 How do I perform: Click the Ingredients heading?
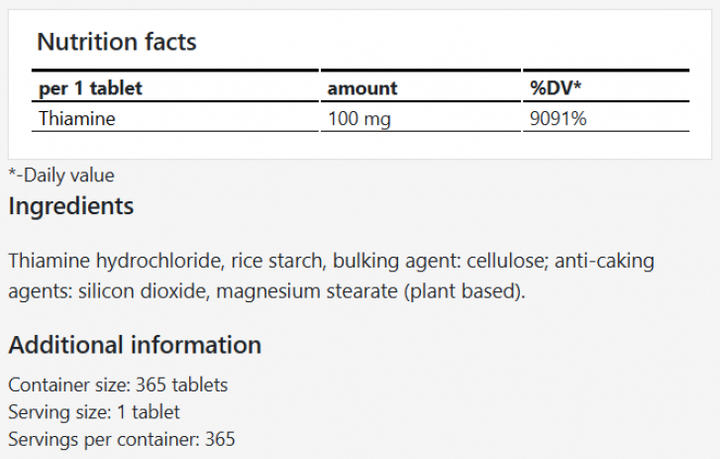tap(71, 207)
